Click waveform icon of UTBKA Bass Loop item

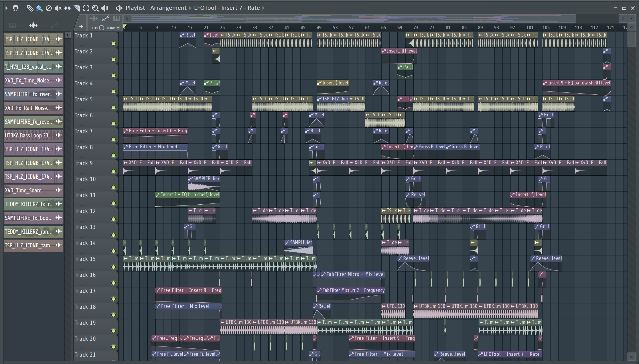click(59, 135)
